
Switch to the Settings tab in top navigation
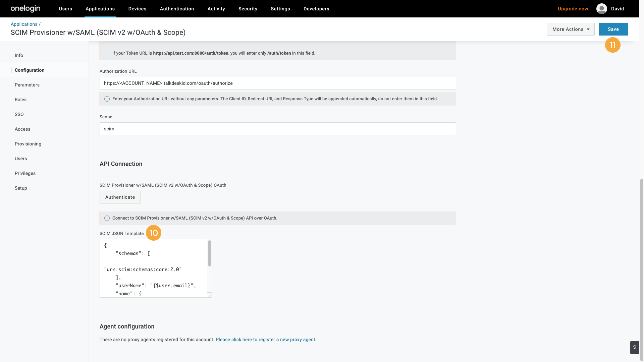(x=280, y=9)
